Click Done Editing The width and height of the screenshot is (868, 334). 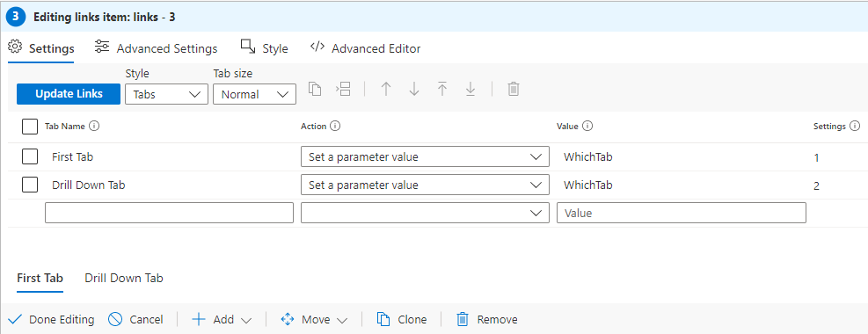52,320
